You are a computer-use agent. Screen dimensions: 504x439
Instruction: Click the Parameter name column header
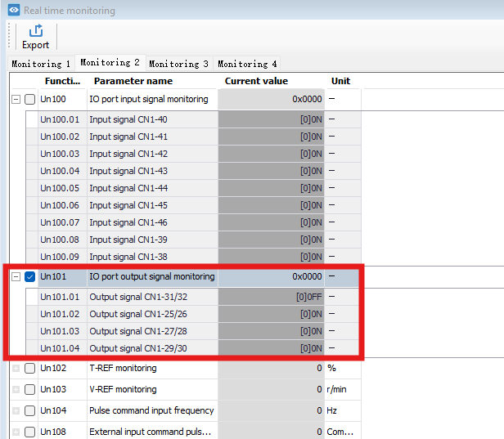coord(133,81)
